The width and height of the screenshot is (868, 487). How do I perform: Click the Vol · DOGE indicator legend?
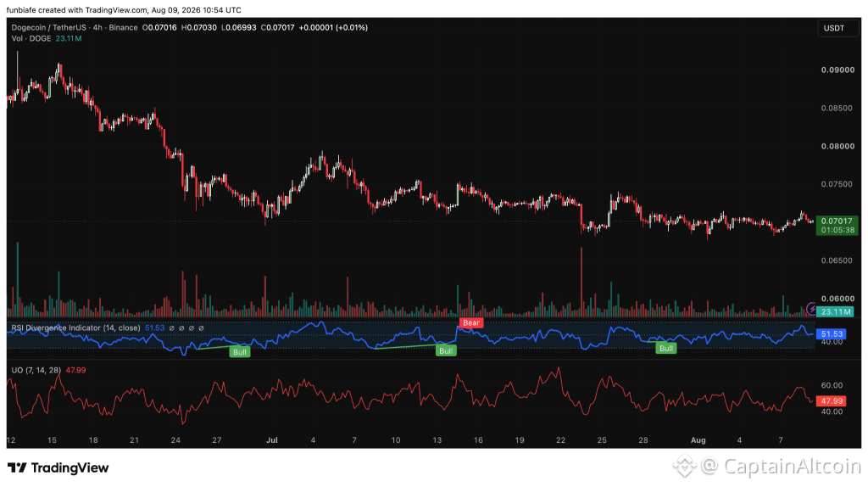(x=31, y=39)
